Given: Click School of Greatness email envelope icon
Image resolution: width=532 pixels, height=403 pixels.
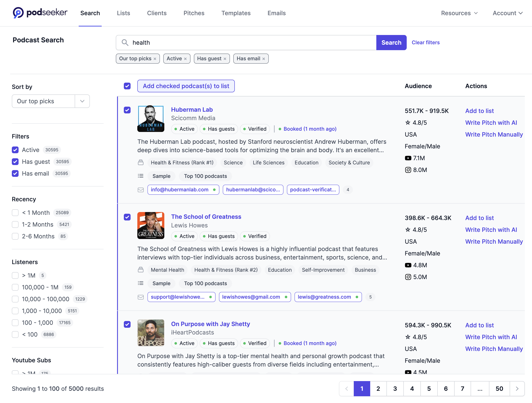Looking at the screenshot, I should [141, 297].
